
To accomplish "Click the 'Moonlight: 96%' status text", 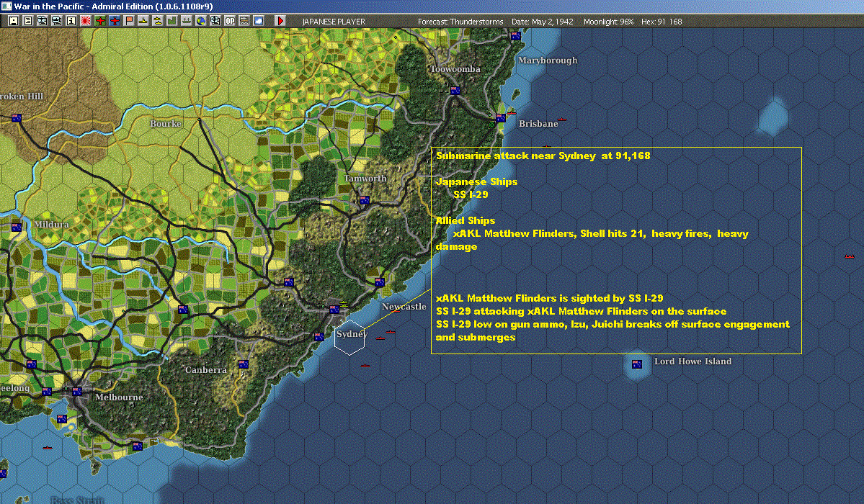I will pyautogui.click(x=608, y=22).
